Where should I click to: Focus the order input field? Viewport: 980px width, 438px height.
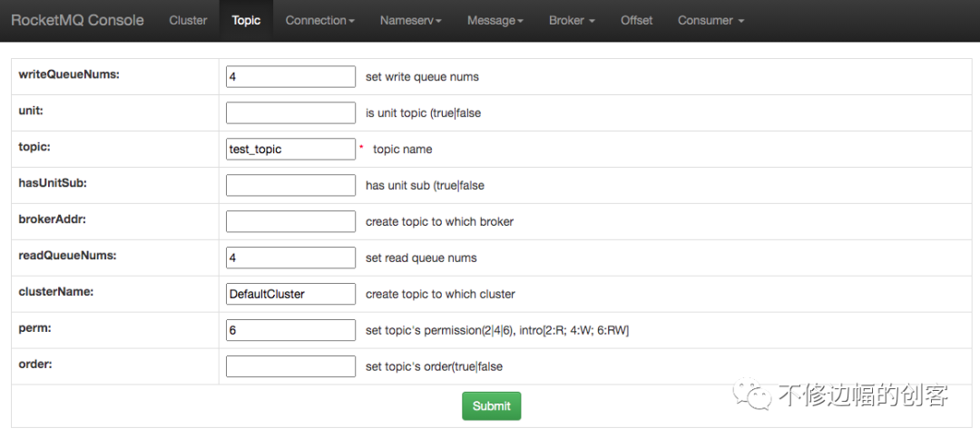[290, 367]
